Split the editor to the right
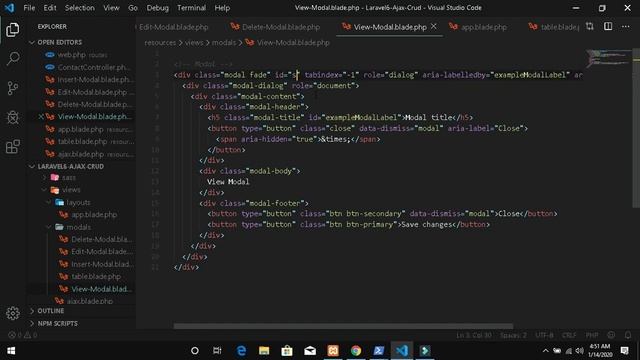The height and width of the screenshot is (360, 640). [x=608, y=27]
